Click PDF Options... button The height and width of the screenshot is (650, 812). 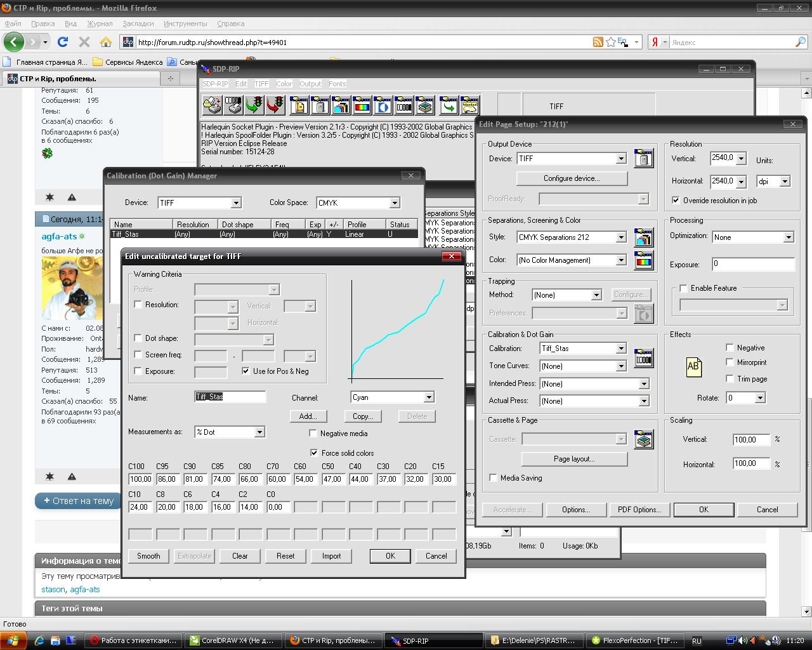click(x=639, y=510)
